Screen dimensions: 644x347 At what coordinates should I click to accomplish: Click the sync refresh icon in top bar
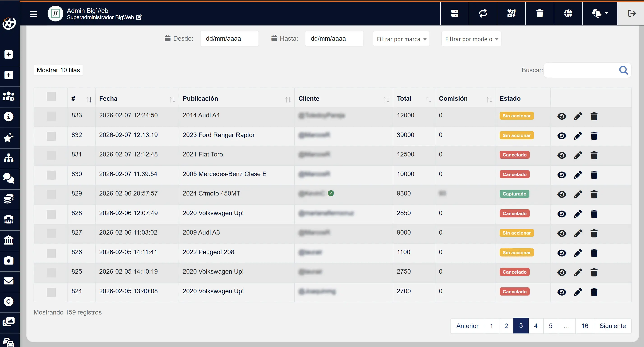[483, 13]
